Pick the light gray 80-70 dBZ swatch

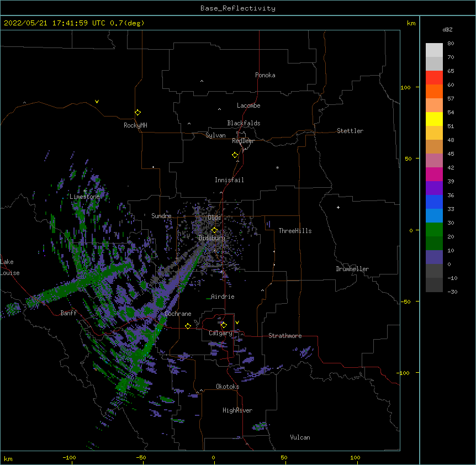[x=434, y=50]
